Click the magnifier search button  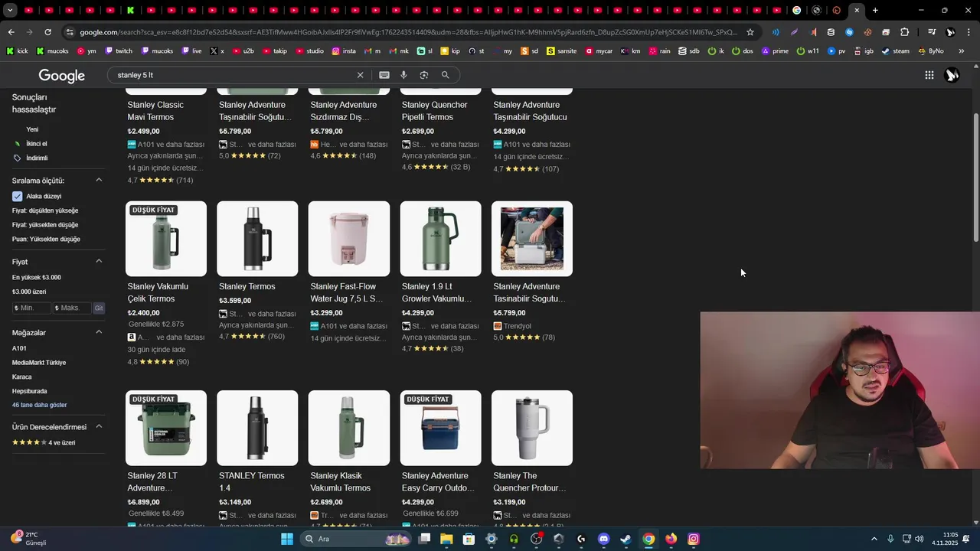point(445,75)
